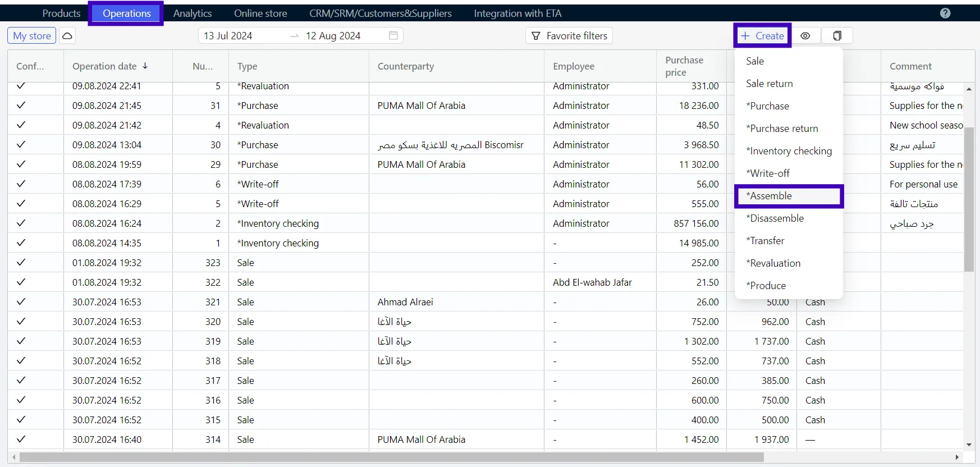Switch to the Products tab

pos(61,13)
